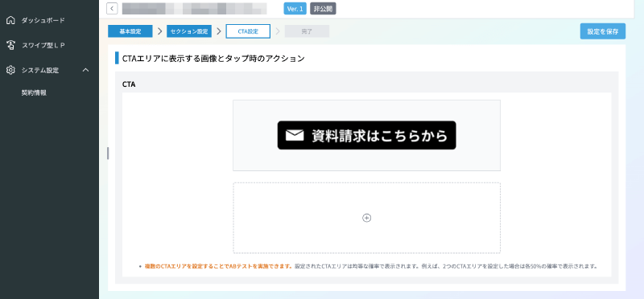Click the CTA section label
This screenshot has width=644, height=299.
129,84
